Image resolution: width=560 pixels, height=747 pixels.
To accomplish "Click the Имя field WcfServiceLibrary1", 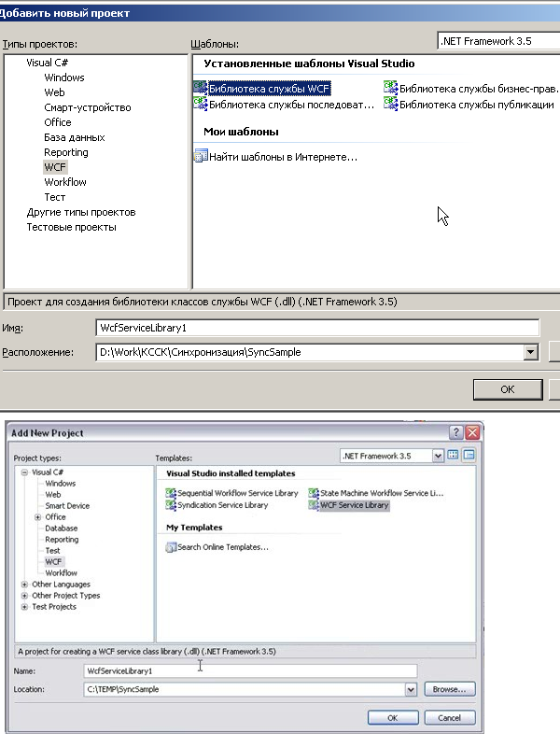I will click(317, 328).
